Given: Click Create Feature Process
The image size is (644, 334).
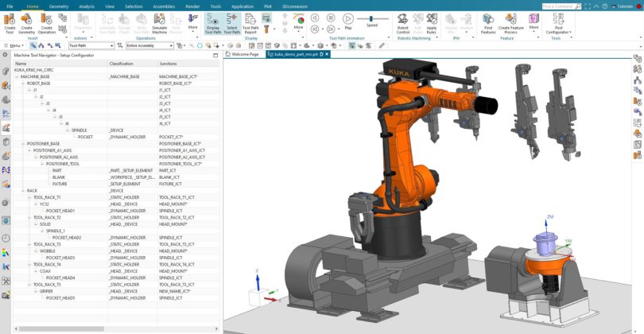Looking at the screenshot, I should click(x=511, y=23).
